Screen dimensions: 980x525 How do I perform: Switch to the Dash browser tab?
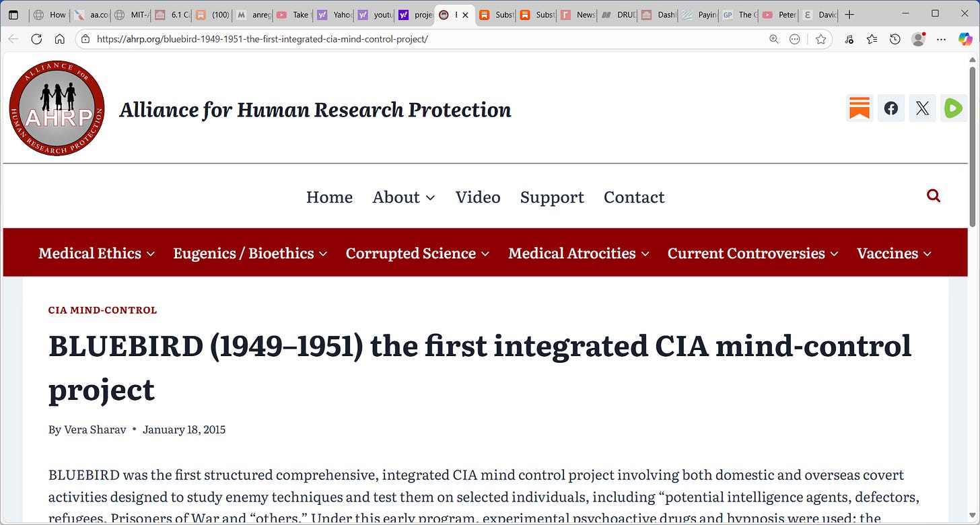[x=658, y=15]
